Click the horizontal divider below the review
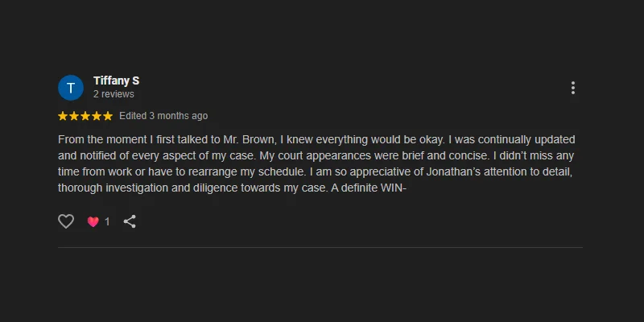 tap(320, 247)
